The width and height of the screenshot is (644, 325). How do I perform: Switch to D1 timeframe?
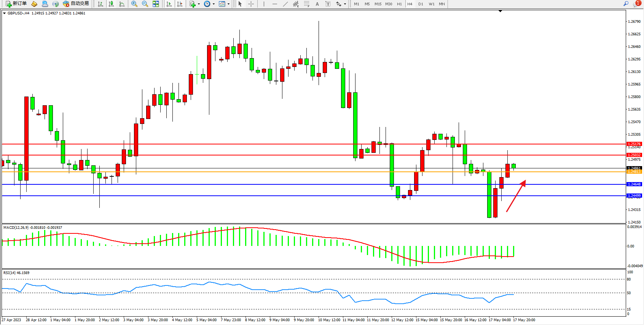tap(421, 4)
